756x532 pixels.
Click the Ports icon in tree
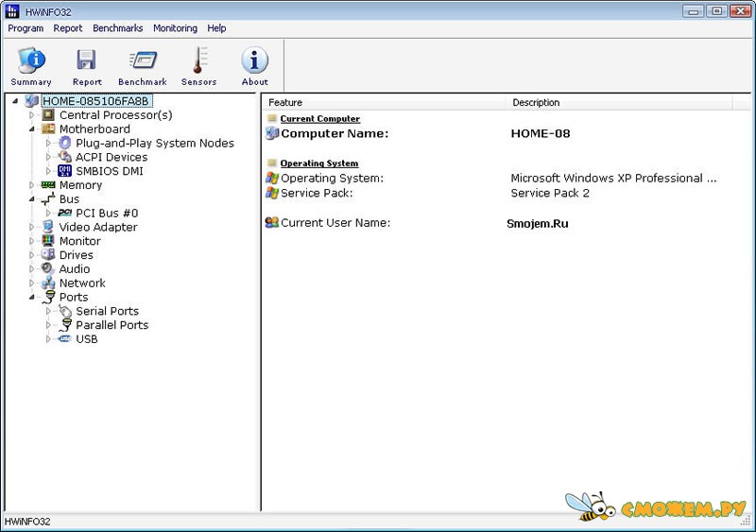click(x=49, y=297)
